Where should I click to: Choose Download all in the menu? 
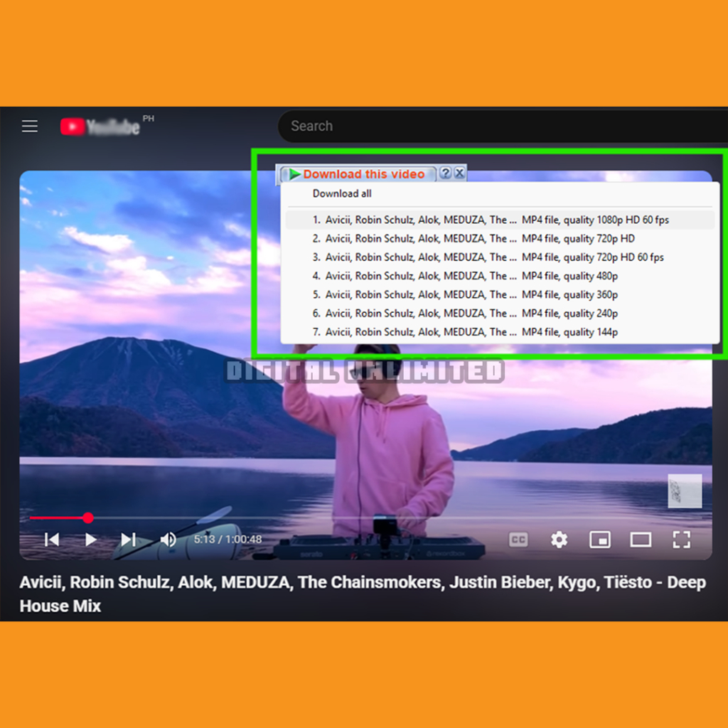click(342, 193)
